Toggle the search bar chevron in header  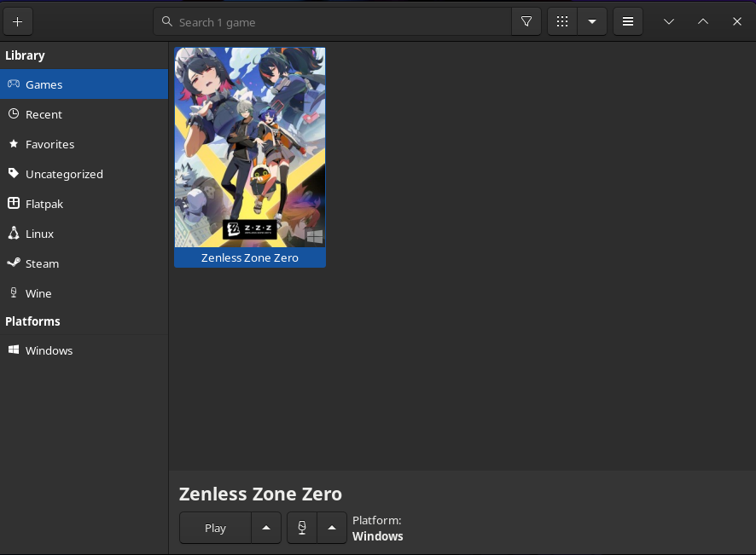coord(669,21)
